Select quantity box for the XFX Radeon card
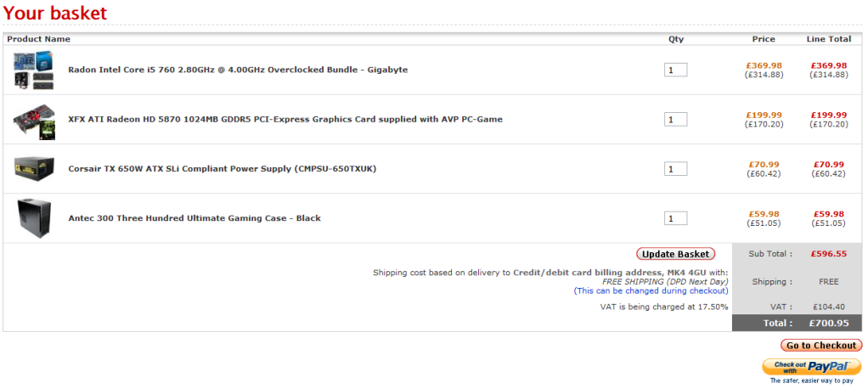 675,120
